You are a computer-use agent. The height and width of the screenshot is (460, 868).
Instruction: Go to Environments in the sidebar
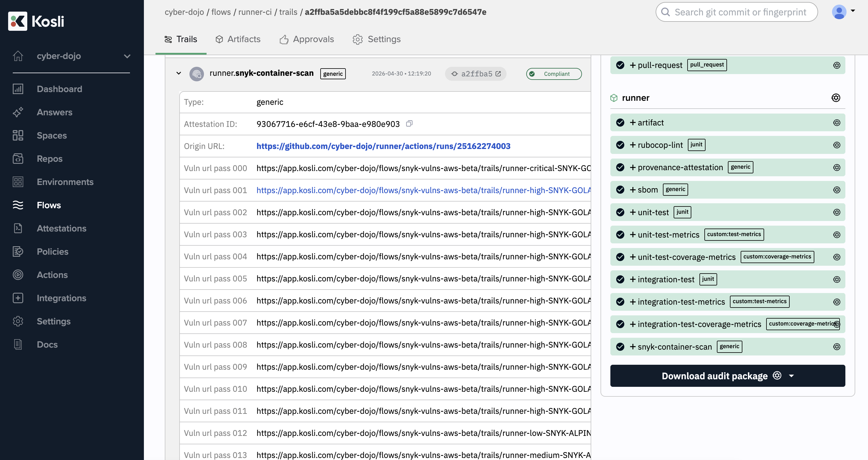coord(65,182)
